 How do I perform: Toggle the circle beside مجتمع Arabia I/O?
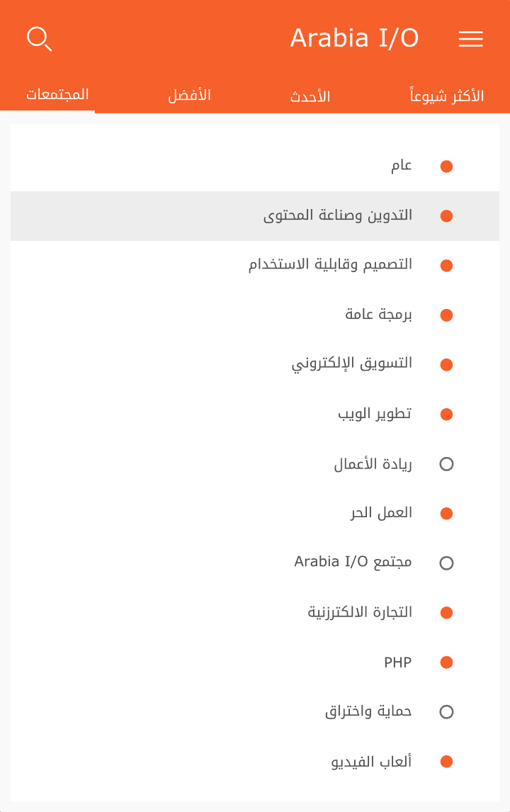click(446, 563)
